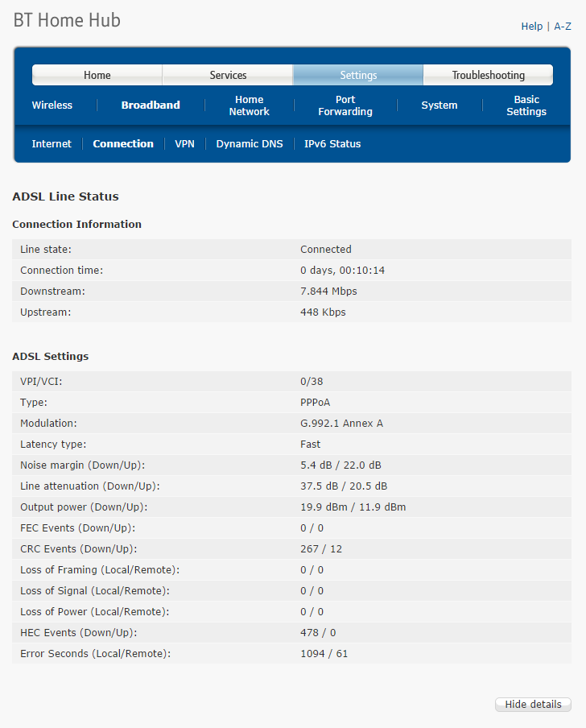
Task: Open the Dynamic DNS page
Action: 250,144
